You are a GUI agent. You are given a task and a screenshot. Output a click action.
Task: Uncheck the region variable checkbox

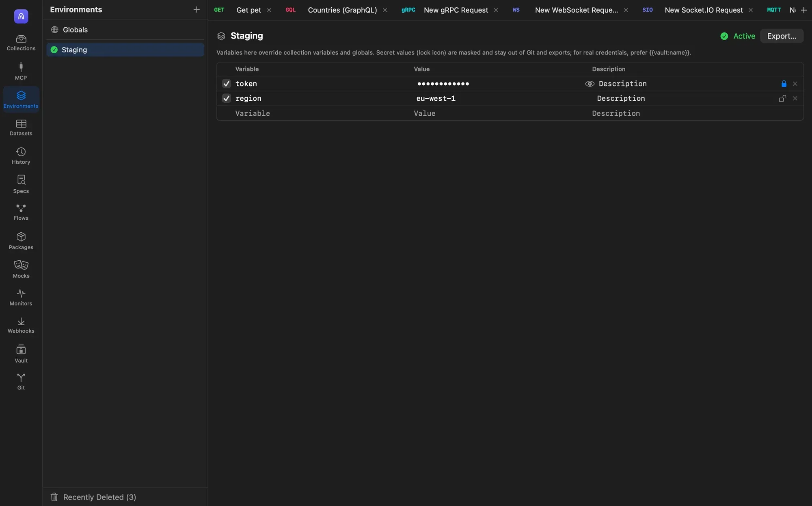(x=227, y=98)
